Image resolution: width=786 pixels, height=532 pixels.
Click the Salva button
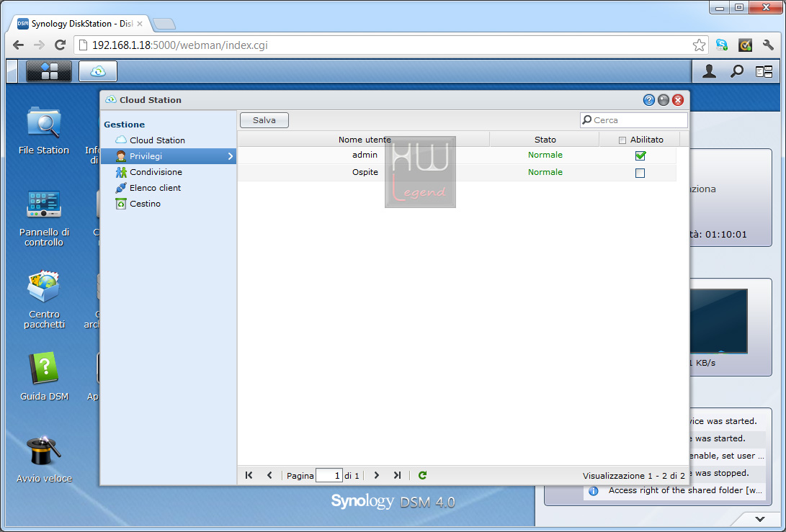point(264,120)
